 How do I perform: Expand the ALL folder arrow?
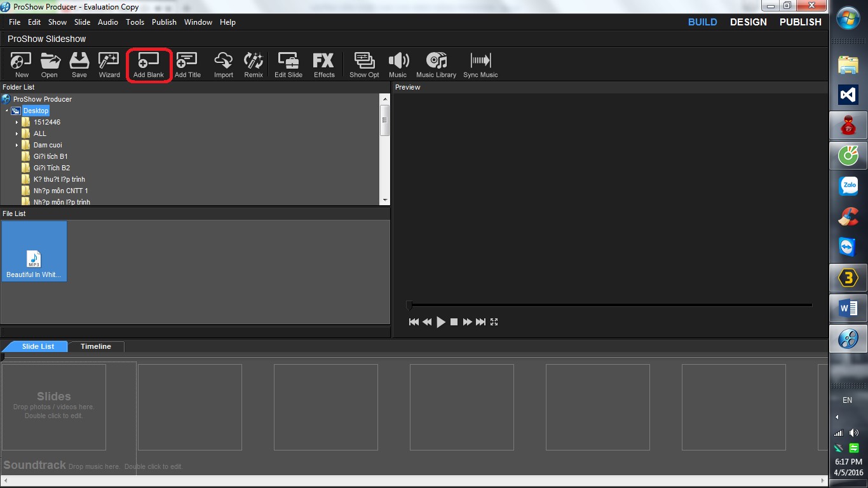tap(17, 133)
